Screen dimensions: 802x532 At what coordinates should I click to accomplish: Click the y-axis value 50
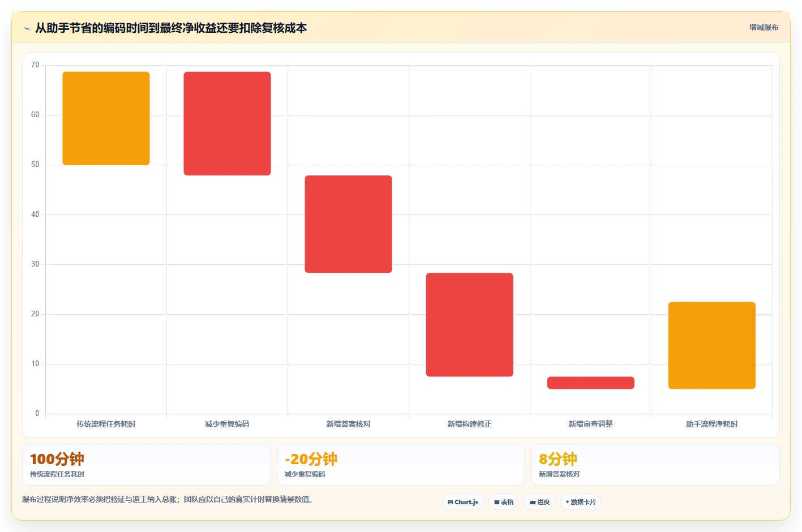click(35, 165)
